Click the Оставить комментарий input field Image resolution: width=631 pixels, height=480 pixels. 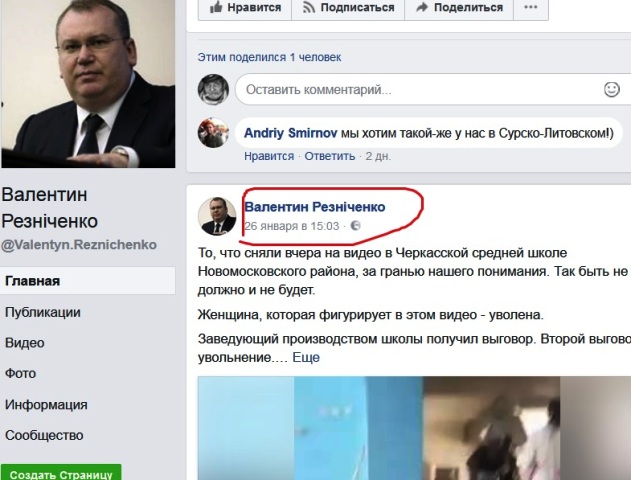(x=433, y=89)
